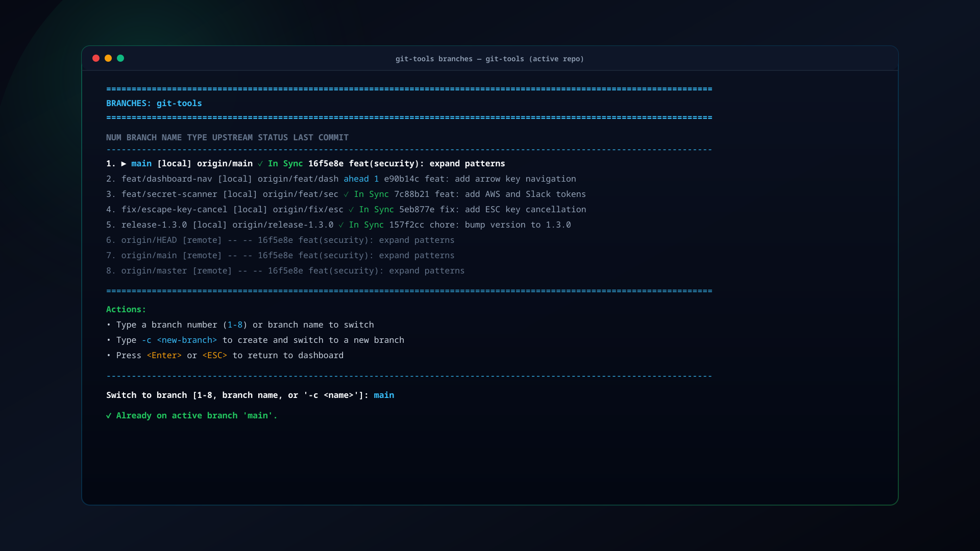Image resolution: width=980 pixels, height=551 pixels.
Task: Click commit hash 157f2cc
Action: (x=407, y=225)
